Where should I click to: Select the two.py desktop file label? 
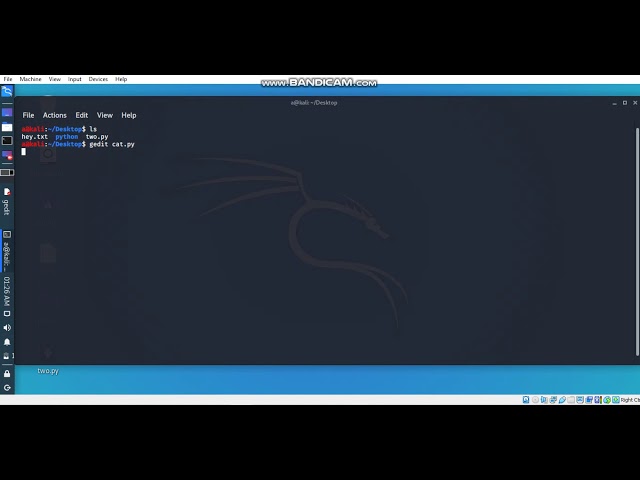click(48, 371)
